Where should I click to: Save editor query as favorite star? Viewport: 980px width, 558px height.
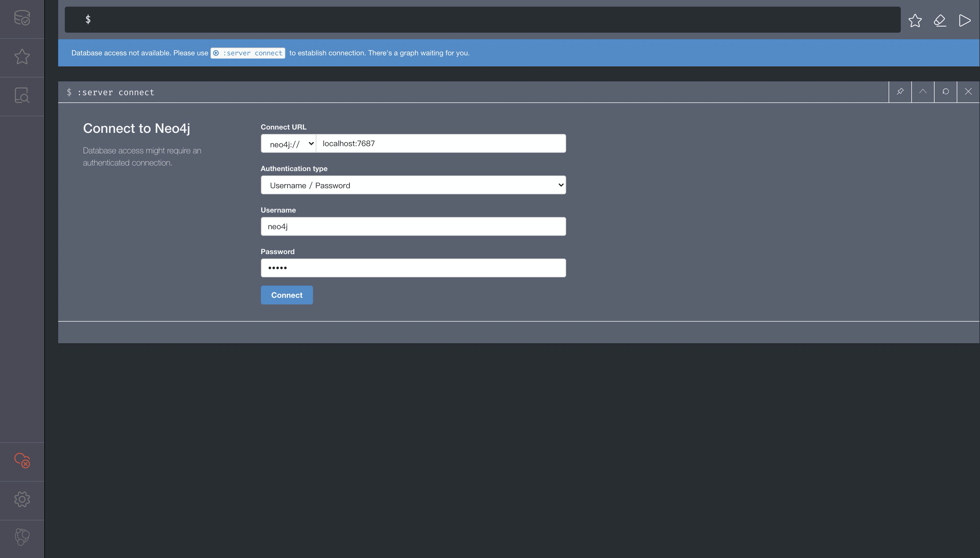click(915, 20)
